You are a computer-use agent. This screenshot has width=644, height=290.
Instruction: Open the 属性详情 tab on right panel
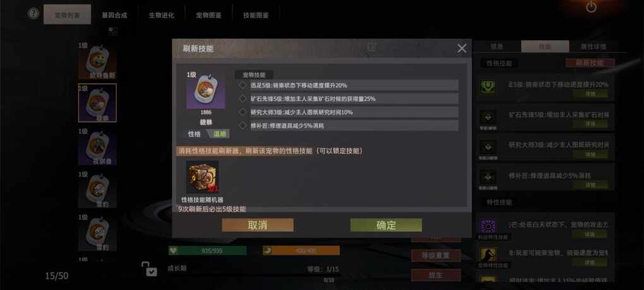(593, 46)
